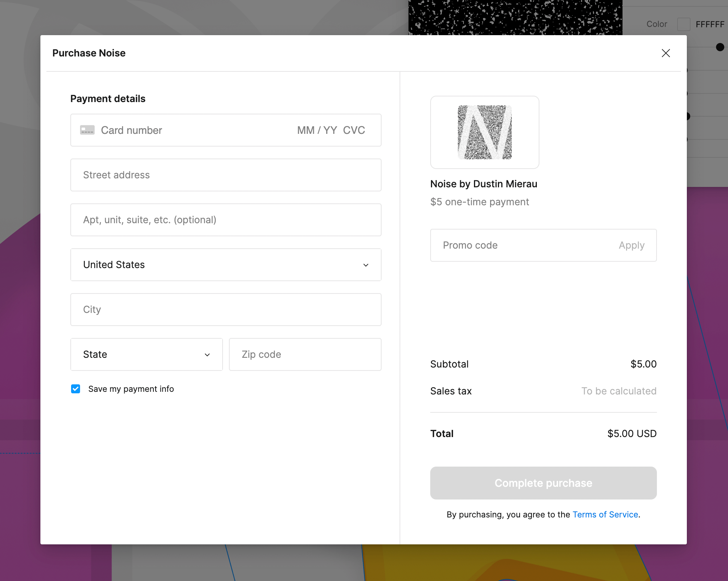Focus the Zip code field
This screenshot has width=728, height=581.
coord(305,354)
